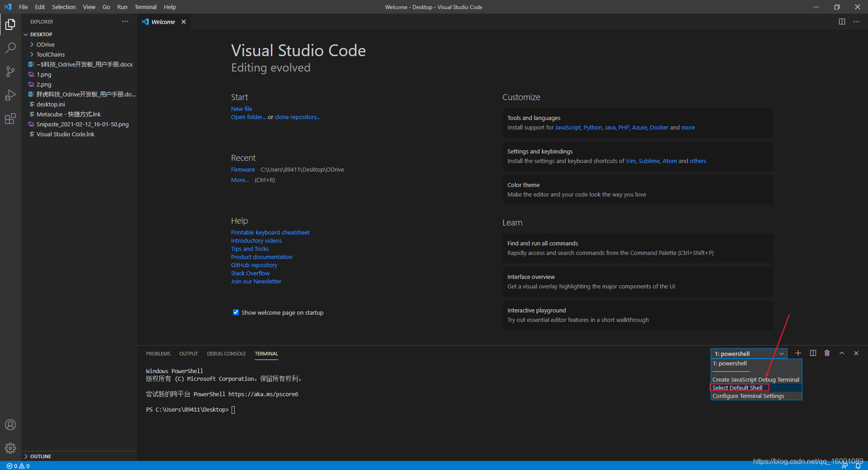Viewport: 868px width, 470px height.
Task: Open the terminal selector dropdown
Action: click(749, 354)
